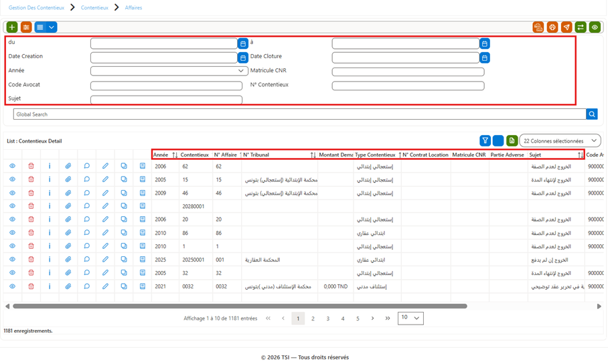Screen dimensions: 608x364
Task: Open the rows-per-page dropdown showing 10
Action: (410, 318)
